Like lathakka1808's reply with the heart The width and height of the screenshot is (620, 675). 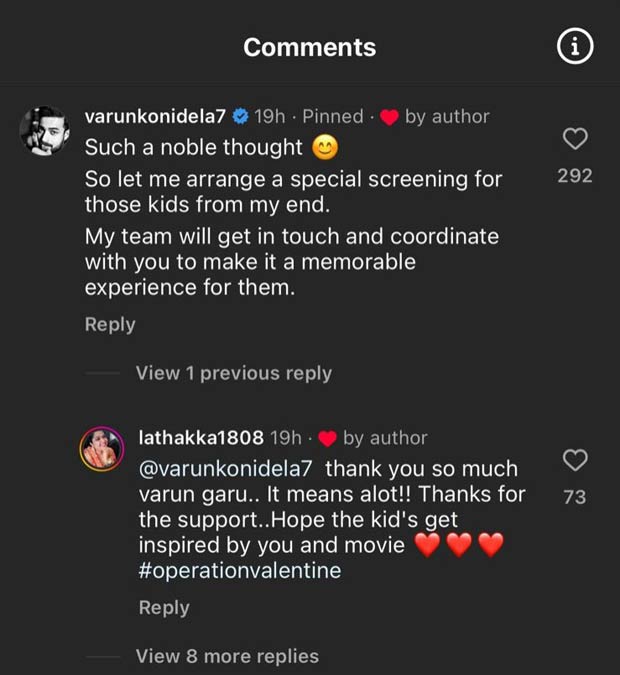[575, 460]
